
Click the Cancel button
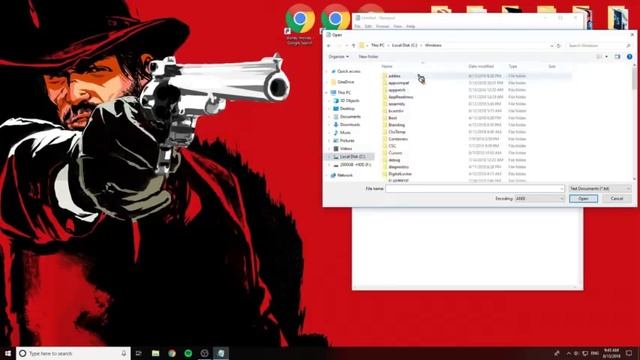617,198
